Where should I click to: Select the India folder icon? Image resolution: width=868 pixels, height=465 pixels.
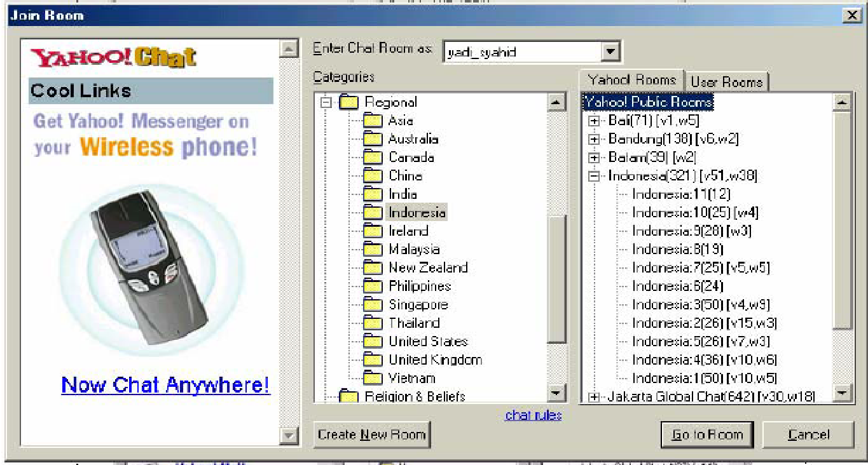coord(373,194)
